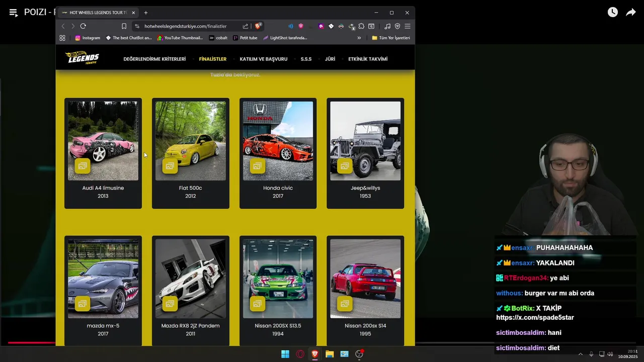The image size is (644, 362).
Task: Close the HOT WHEELS LEGENDS TOUR tab
Action: [x=133, y=13]
